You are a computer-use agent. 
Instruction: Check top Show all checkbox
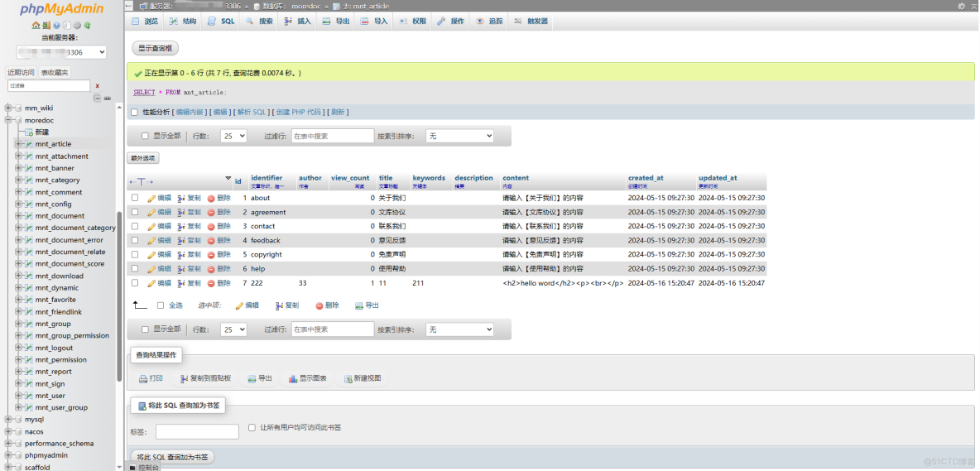click(145, 136)
